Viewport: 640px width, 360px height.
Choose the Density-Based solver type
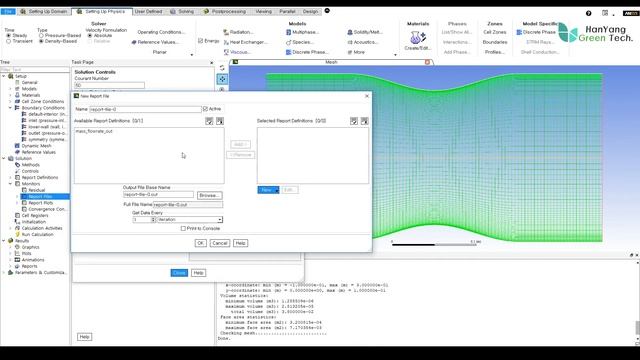coord(41,41)
